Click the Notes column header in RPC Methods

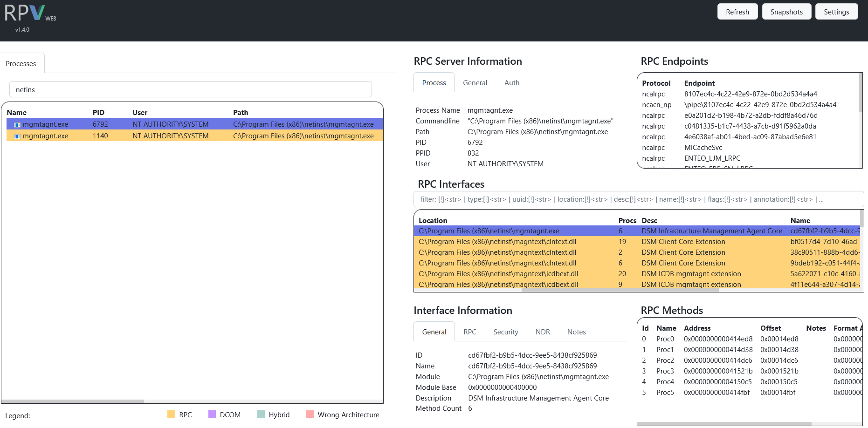[816, 328]
